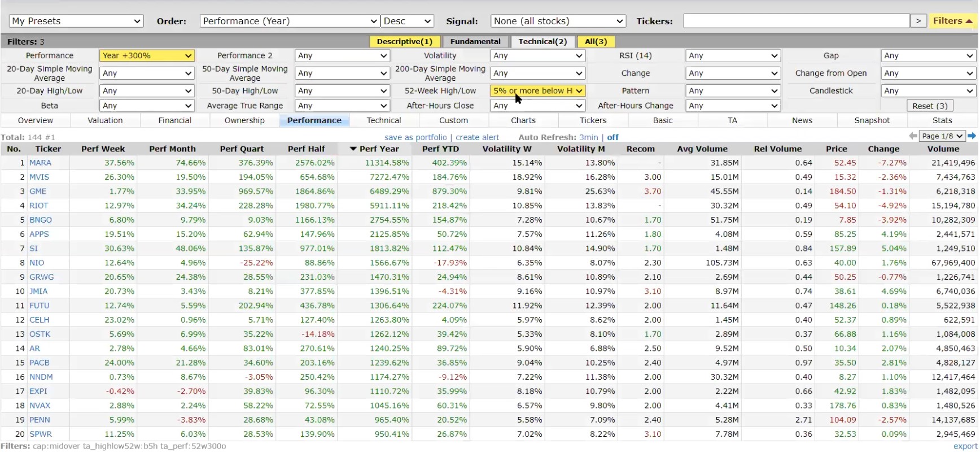Click the 'save as portfolio' link

tap(415, 137)
